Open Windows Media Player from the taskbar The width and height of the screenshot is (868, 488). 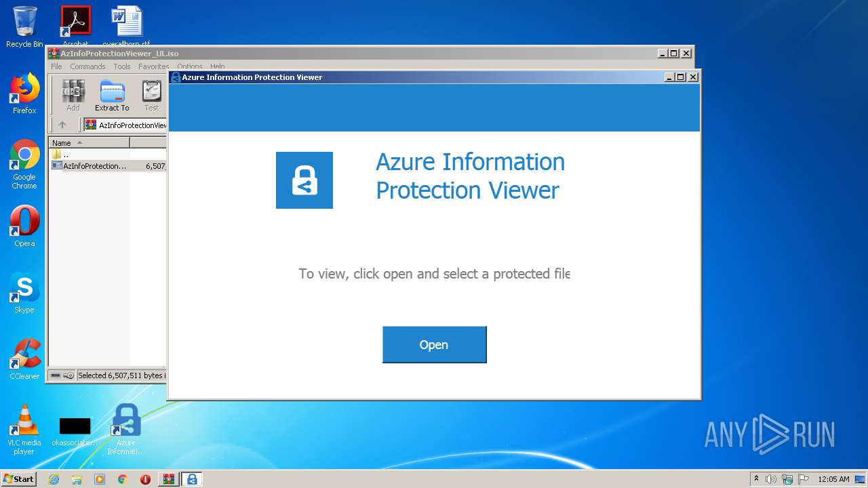[x=100, y=479]
